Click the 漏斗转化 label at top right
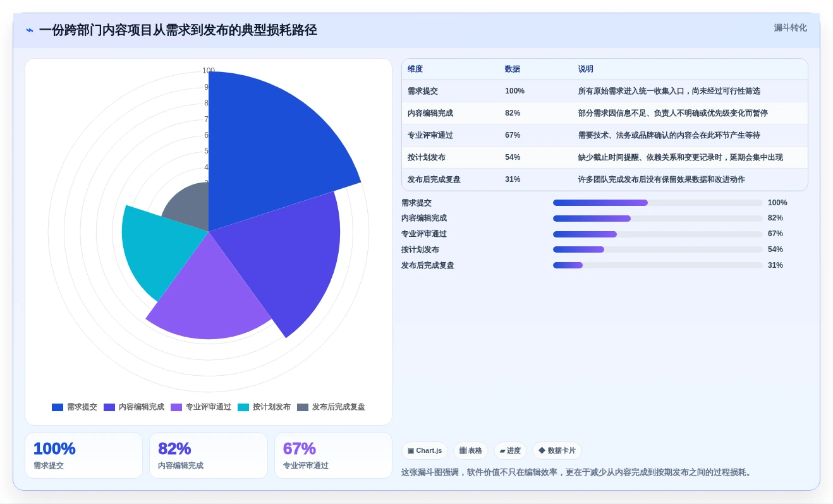Image resolution: width=833 pixels, height=504 pixels. (x=791, y=28)
